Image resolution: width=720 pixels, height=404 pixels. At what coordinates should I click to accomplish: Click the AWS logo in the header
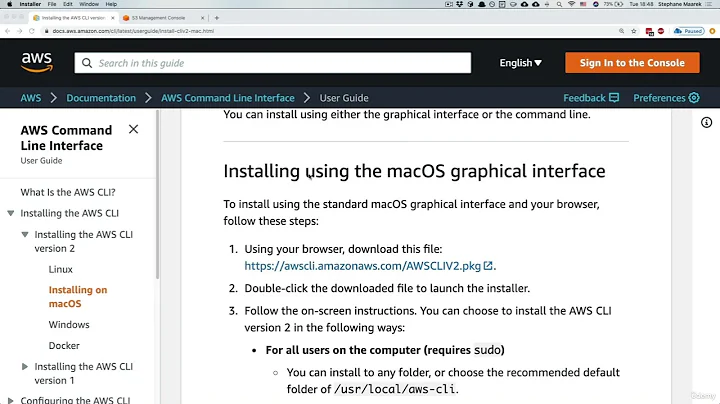37,62
